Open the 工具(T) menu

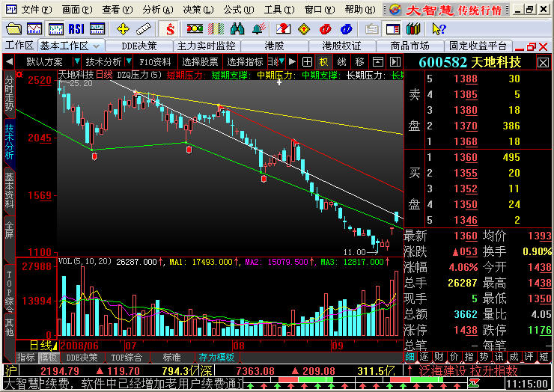[279, 10]
